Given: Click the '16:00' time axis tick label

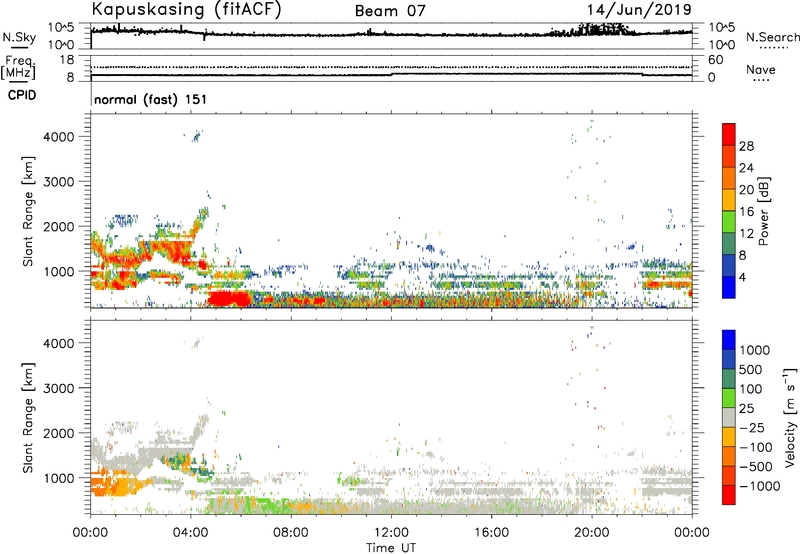Looking at the screenshot, I should click(x=491, y=533).
